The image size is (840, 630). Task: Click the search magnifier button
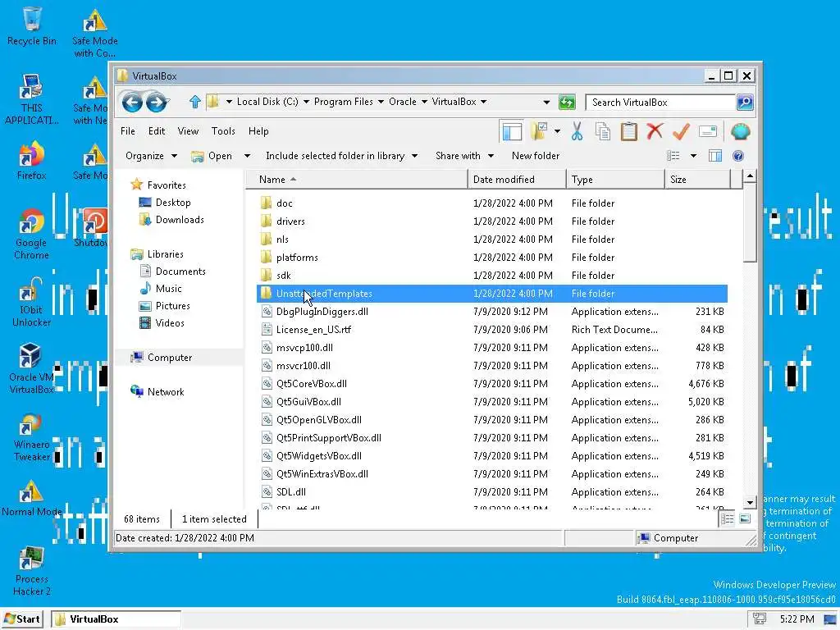[x=745, y=102]
